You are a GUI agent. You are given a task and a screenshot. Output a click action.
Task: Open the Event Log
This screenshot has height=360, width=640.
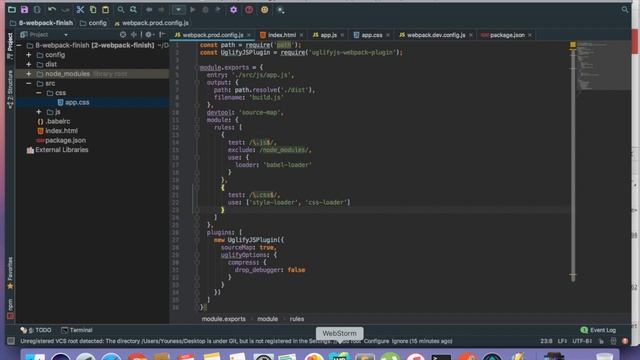(598, 330)
